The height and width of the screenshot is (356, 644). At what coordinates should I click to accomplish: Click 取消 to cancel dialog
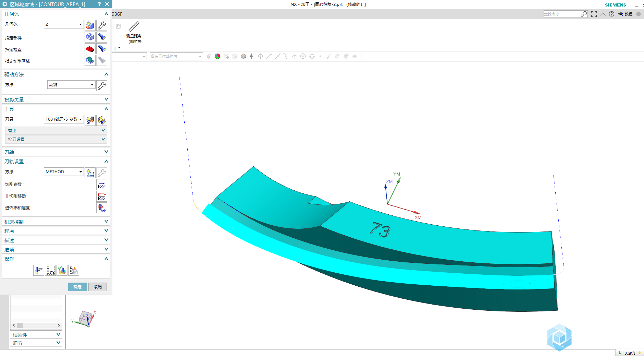pyautogui.click(x=98, y=287)
